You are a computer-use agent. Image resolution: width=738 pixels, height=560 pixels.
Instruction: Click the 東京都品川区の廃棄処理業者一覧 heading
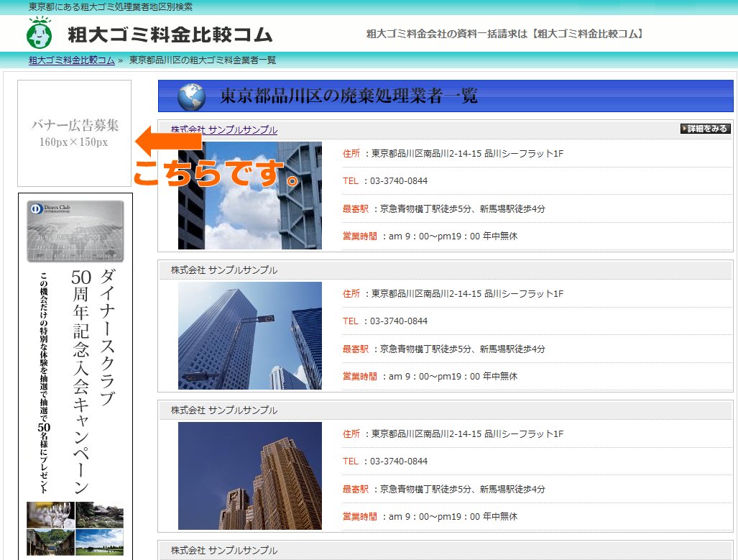(x=349, y=96)
